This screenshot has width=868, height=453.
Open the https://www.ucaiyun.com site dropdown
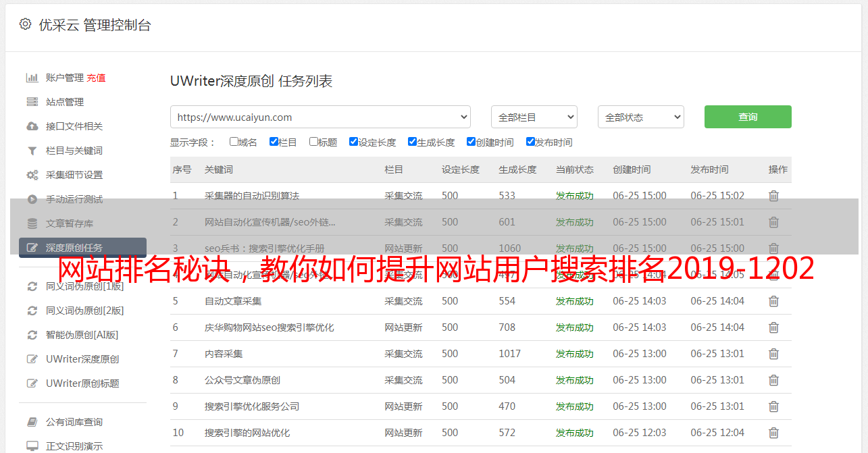click(320, 117)
